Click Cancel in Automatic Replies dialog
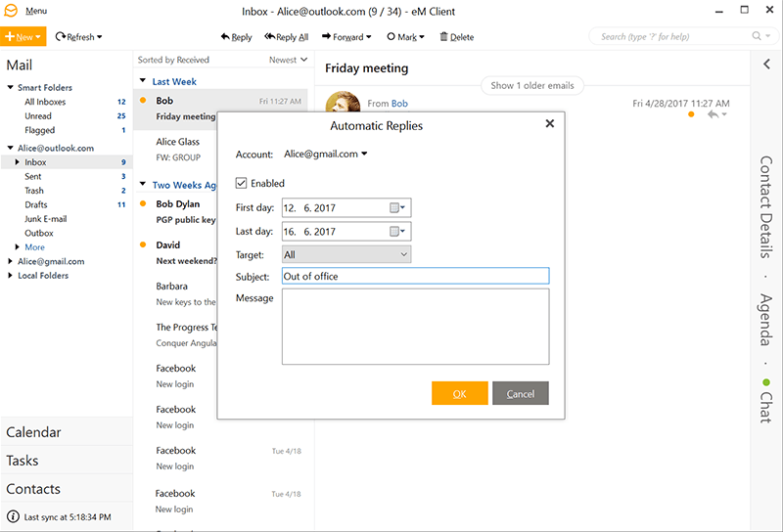The height and width of the screenshot is (532, 783). [521, 393]
